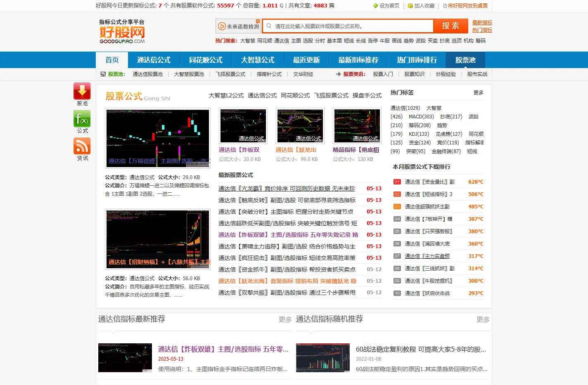
Task: Open rank 01 资金量比 download item
Action: tap(429, 182)
